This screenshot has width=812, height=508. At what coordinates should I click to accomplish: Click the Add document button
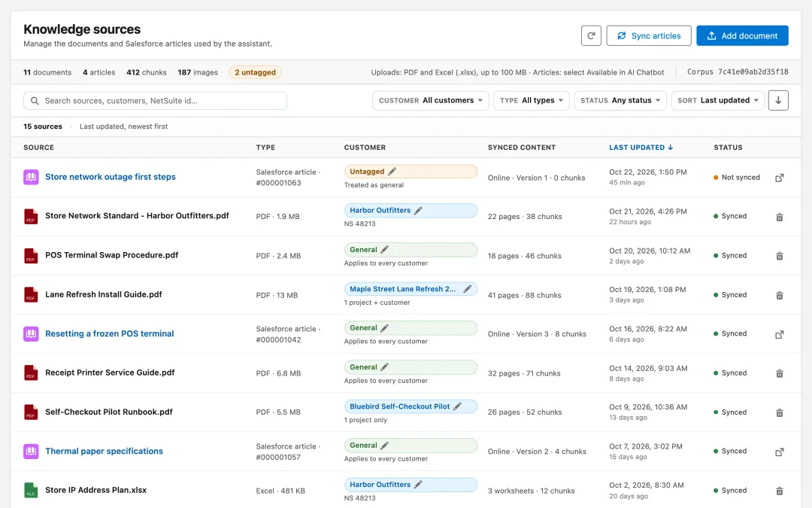(x=742, y=36)
